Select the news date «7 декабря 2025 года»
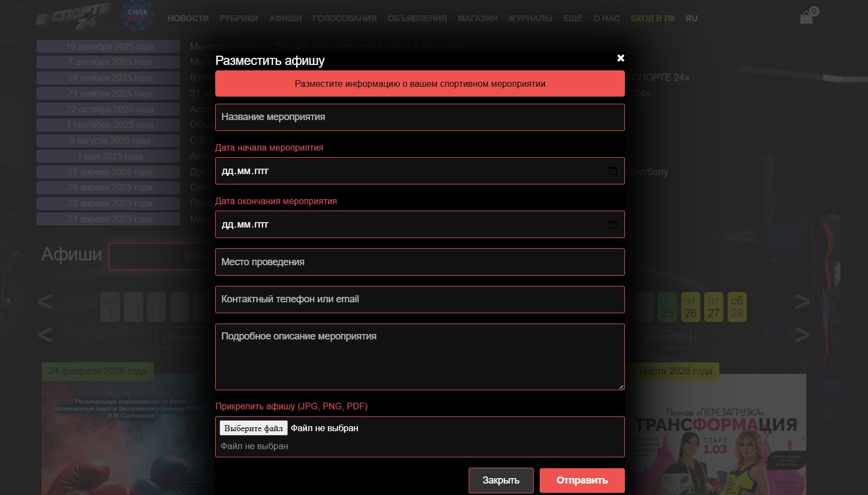The height and width of the screenshot is (495, 868). coord(109,62)
